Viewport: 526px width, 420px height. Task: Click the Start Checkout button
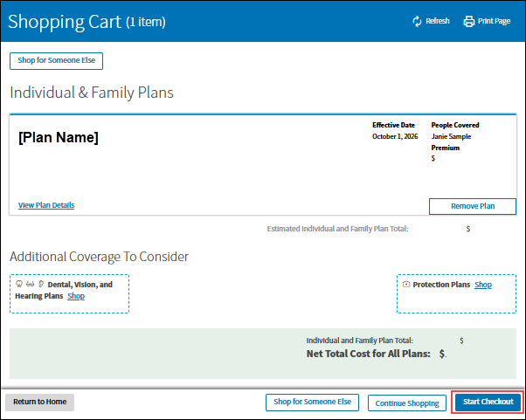click(488, 402)
